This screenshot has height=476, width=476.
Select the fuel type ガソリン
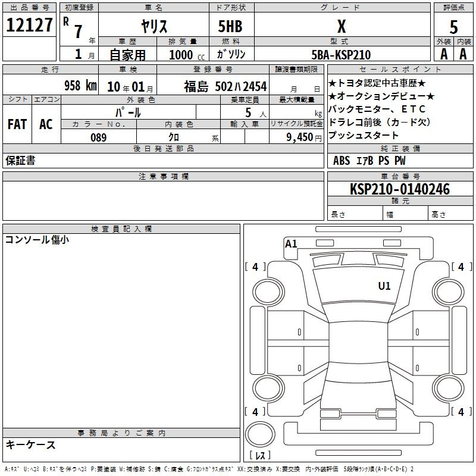231,54
